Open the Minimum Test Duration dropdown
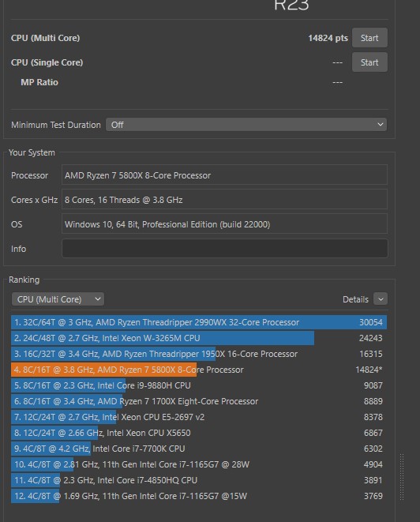Viewport: 420px width, 522px height. (x=246, y=125)
